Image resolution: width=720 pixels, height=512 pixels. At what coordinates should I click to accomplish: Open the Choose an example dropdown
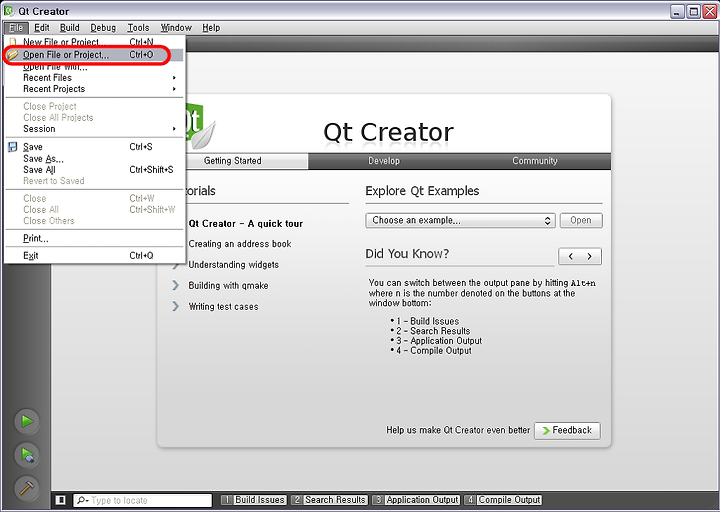[461, 220]
